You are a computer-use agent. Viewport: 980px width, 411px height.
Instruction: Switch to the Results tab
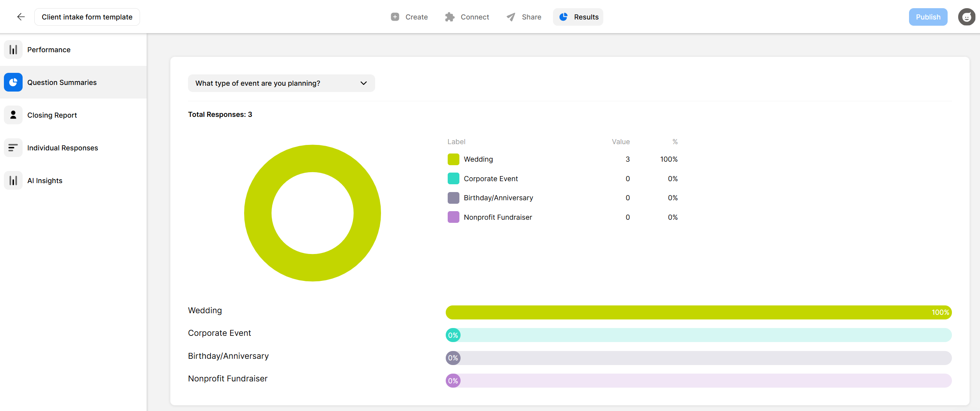click(578, 17)
